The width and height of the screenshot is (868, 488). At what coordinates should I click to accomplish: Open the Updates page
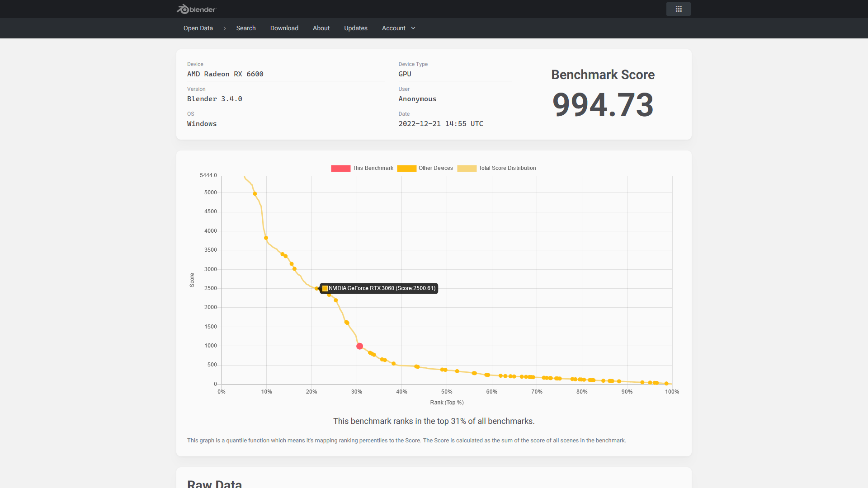click(355, 28)
